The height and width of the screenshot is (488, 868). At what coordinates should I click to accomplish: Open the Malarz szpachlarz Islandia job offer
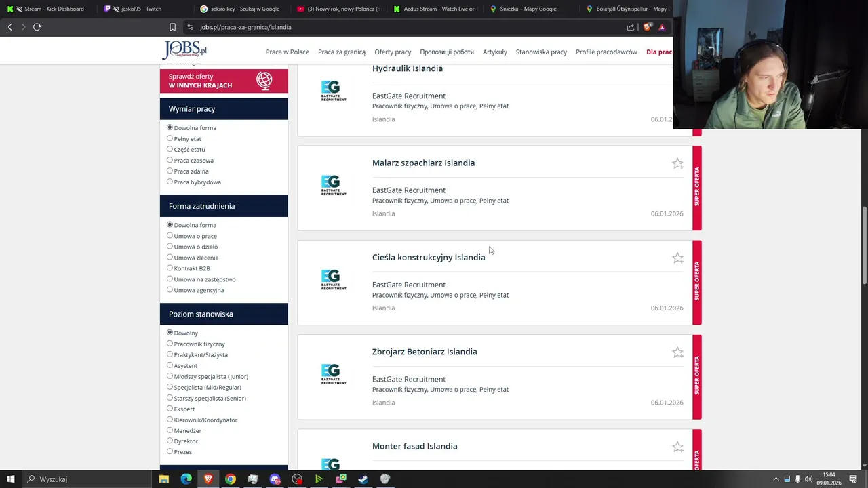pyautogui.click(x=423, y=163)
